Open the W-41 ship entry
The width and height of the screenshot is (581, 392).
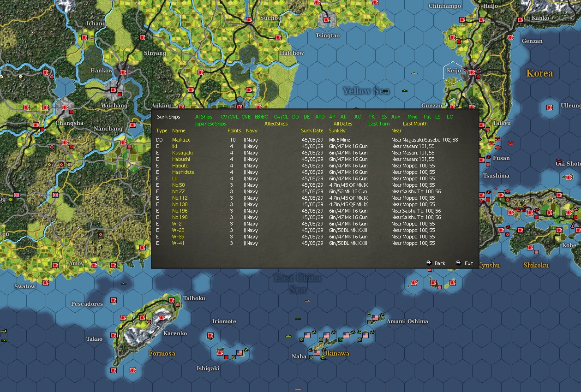point(178,243)
